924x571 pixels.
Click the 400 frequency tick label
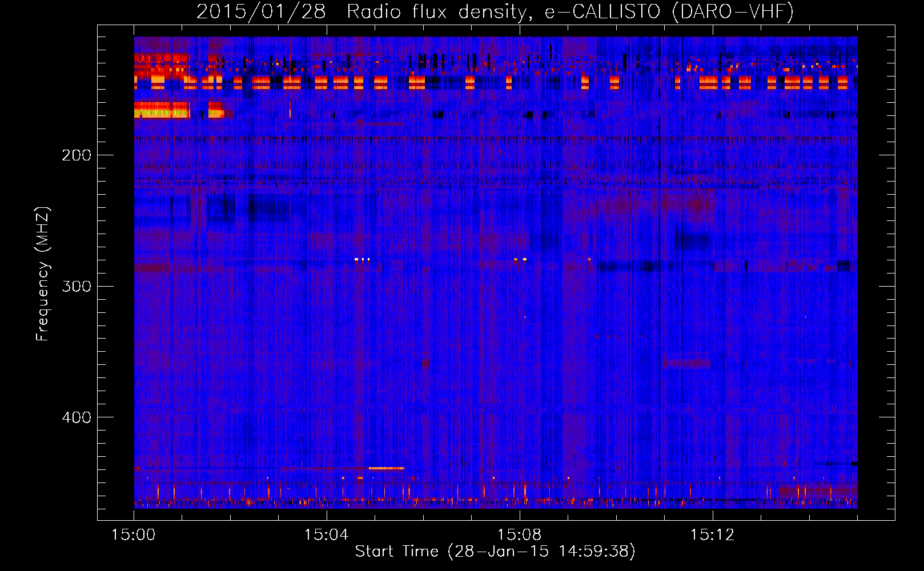pyautogui.click(x=77, y=417)
